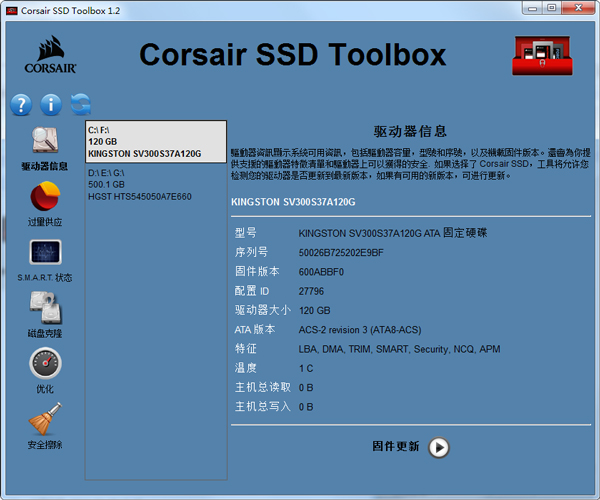Image resolution: width=600 pixels, height=500 pixels.
Task: Click the red toolbox icon in the header
Action: pyautogui.click(x=541, y=55)
